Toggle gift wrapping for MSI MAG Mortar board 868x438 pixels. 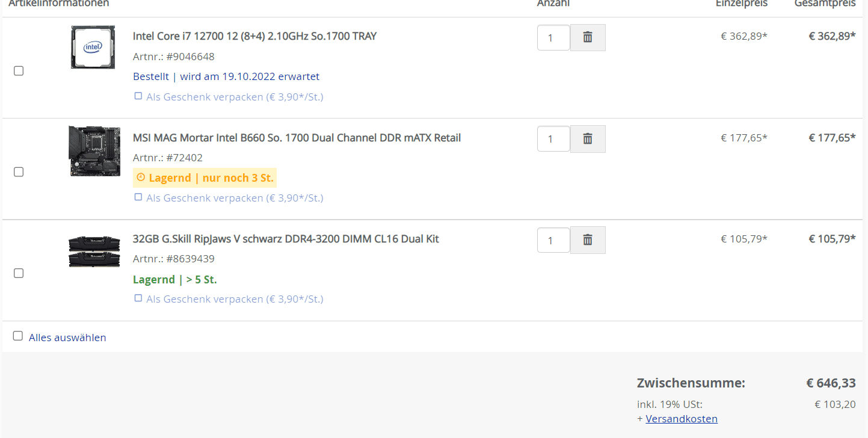point(138,197)
